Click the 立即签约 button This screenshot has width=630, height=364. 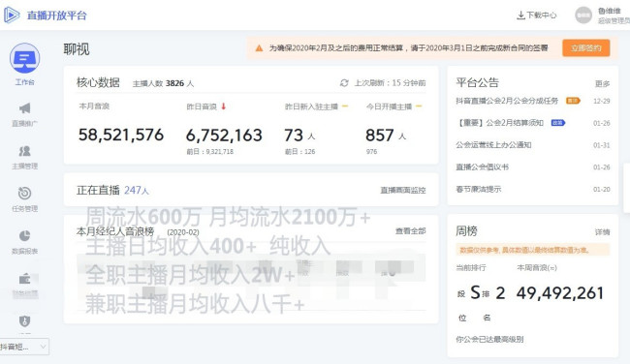pyautogui.click(x=586, y=48)
